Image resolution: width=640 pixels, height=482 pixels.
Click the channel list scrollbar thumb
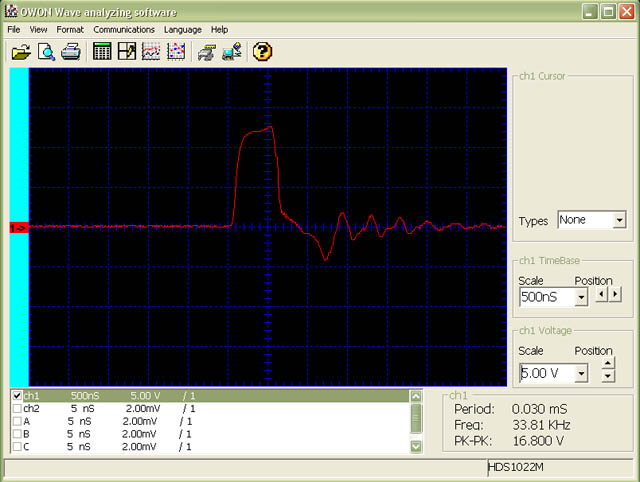pyautogui.click(x=416, y=418)
